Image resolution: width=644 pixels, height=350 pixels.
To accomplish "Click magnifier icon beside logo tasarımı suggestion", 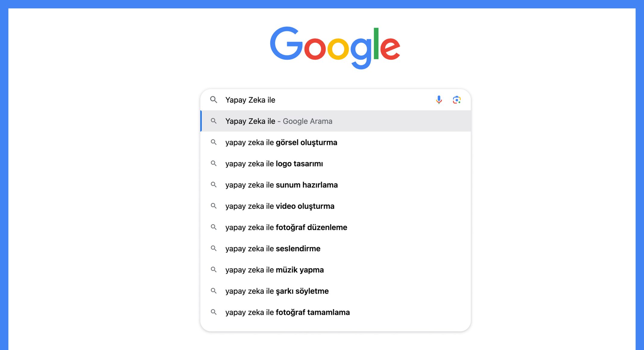I will pos(213,164).
